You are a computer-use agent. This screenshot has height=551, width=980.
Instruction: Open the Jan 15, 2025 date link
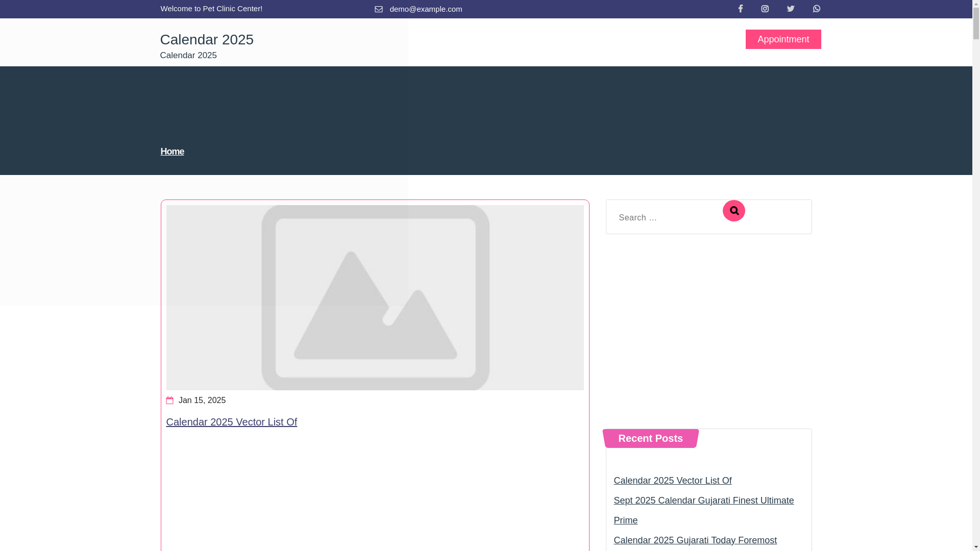point(202,400)
